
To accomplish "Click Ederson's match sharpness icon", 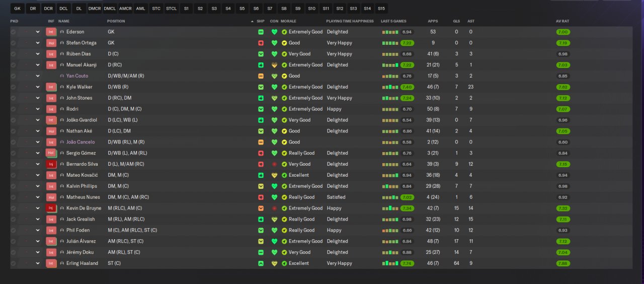I will pyautogui.click(x=261, y=32).
